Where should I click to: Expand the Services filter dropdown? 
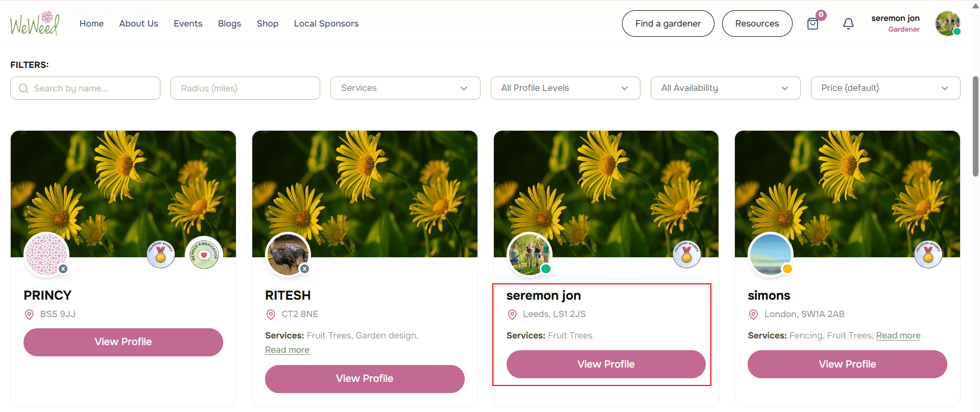[x=405, y=88]
